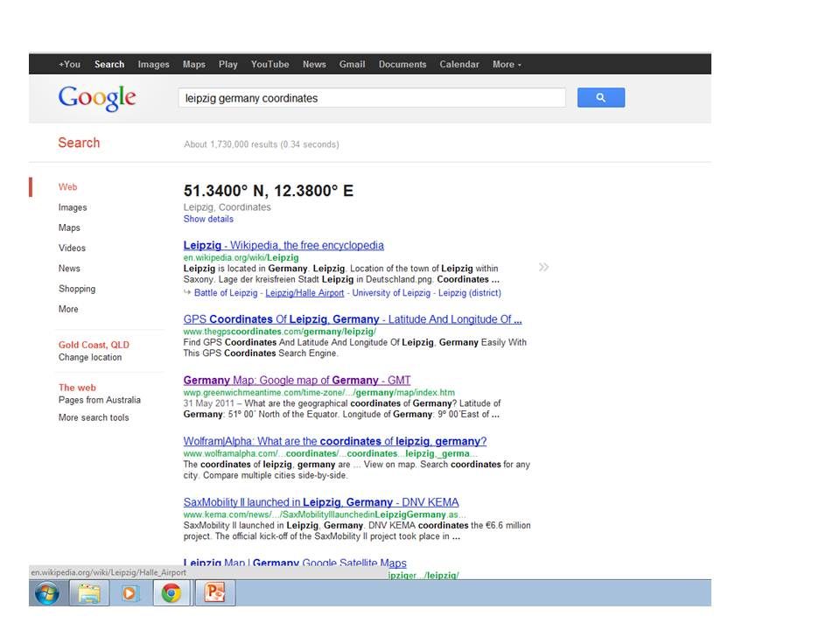Click the About 1,730,000 results text
The height and width of the screenshot is (630, 840).
[262, 144]
